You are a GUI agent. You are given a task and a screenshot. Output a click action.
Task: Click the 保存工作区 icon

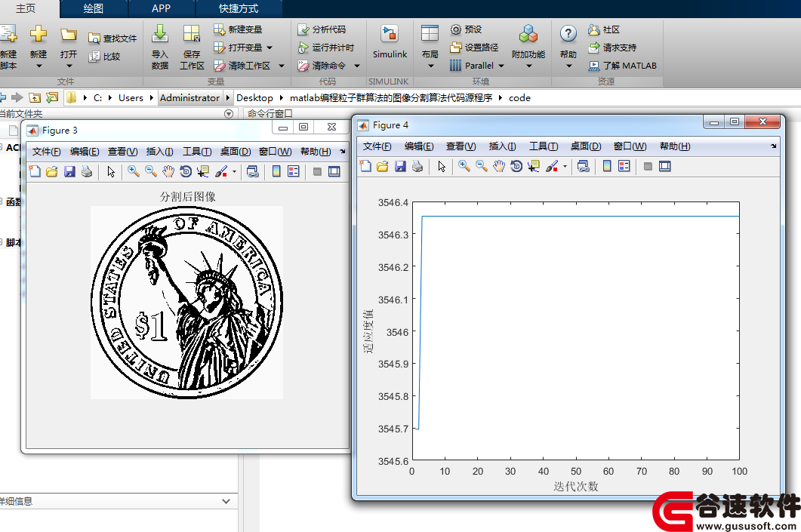pos(192,35)
